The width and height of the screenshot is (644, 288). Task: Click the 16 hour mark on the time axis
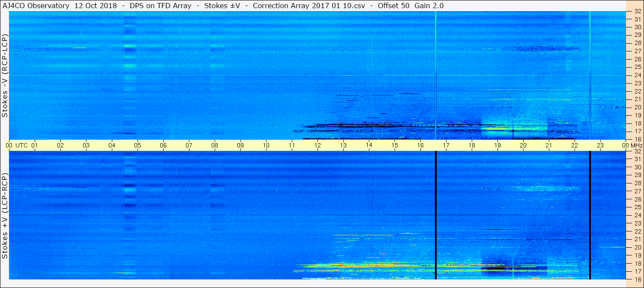click(420, 145)
